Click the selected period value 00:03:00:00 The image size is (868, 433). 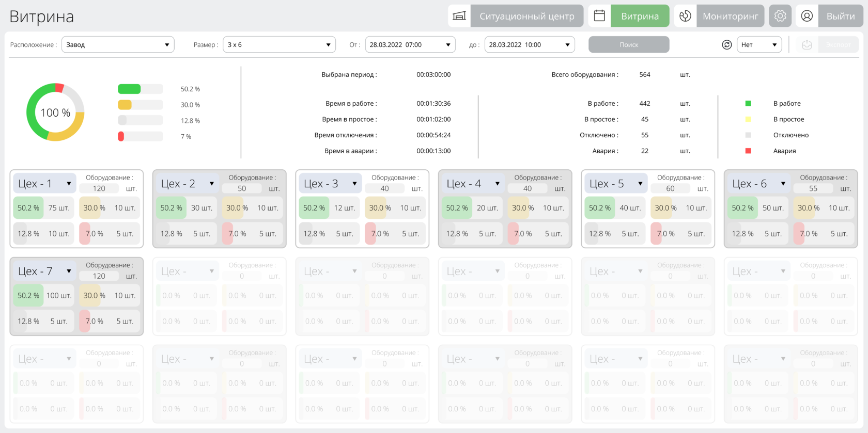(433, 75)
